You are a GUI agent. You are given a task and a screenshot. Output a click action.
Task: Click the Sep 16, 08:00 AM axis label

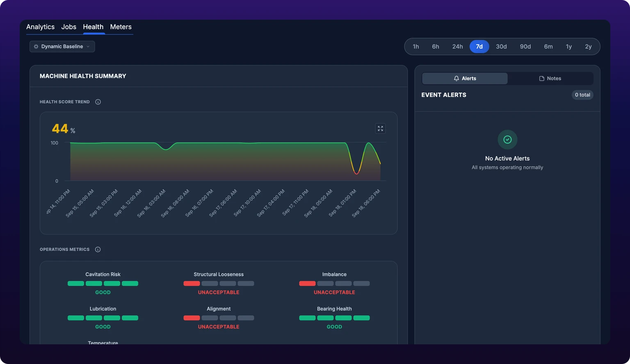[176, 202]
